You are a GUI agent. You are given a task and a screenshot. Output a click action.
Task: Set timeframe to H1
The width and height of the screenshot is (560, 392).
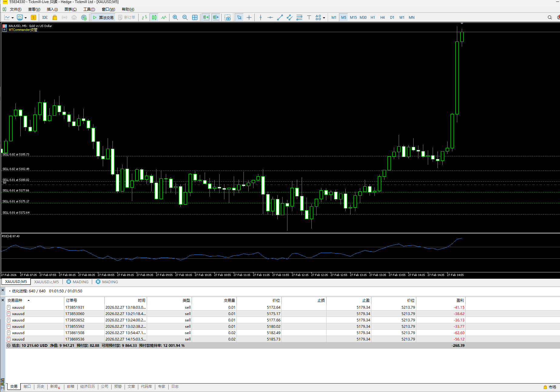pyautogui.click(x=373, y=18)
